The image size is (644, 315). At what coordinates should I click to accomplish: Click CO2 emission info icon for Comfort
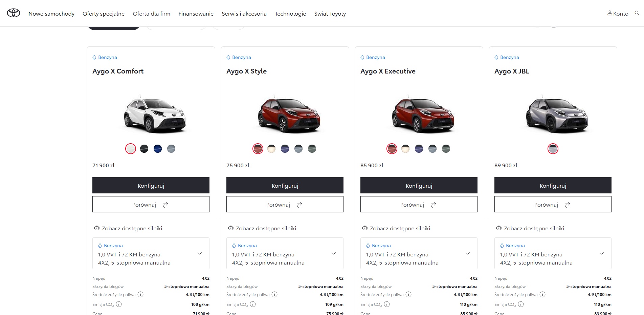[x=119, y=304]
